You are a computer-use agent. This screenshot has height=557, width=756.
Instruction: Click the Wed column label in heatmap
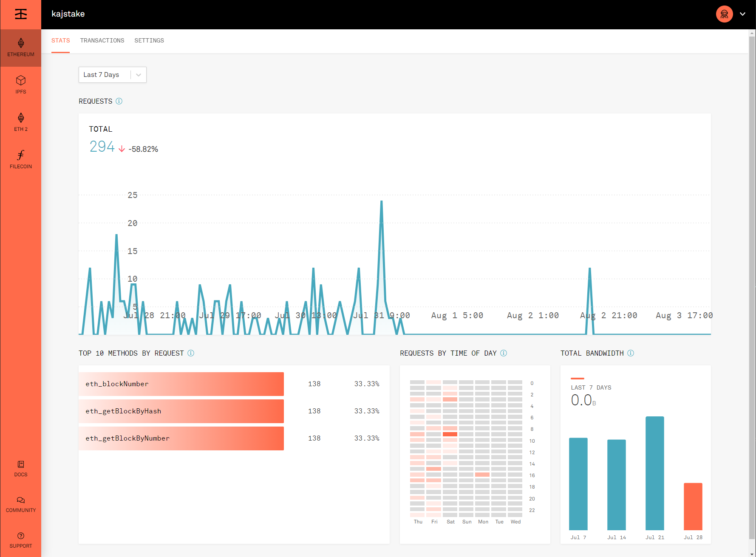pyautogui.click(x=515, y=522)
